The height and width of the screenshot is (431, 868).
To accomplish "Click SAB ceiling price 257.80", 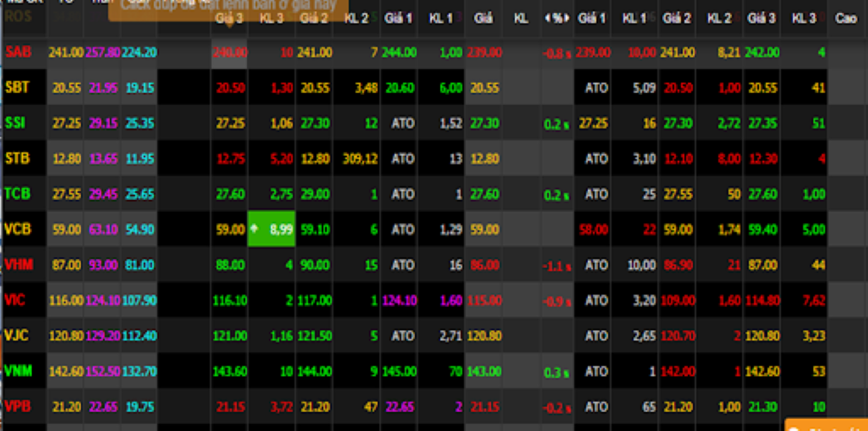I will point(102,53).
